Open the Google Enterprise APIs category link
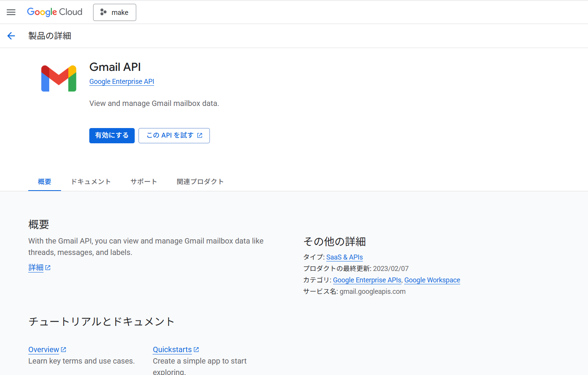 pyautogui.click(x=367, y=280)
